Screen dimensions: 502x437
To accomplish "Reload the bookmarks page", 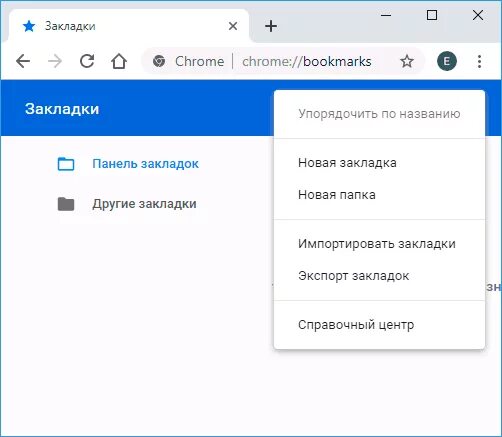I will click(x=87, y=61).
